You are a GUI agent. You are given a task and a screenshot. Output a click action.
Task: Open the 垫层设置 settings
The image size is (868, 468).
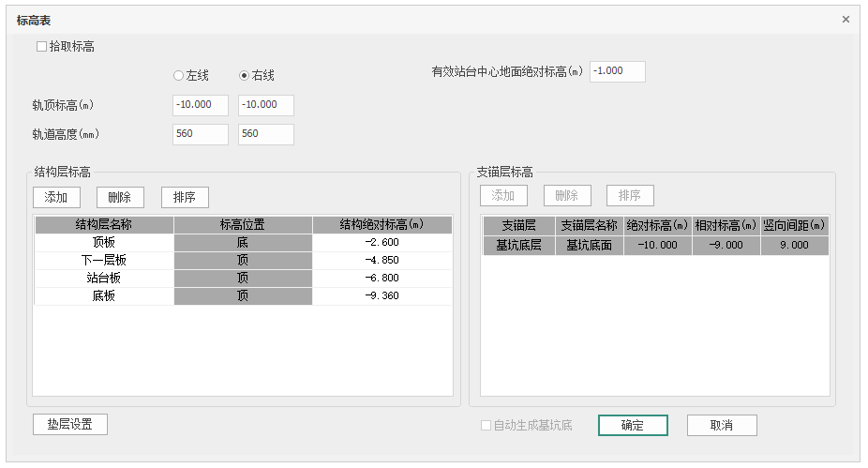tap(70, 424)
